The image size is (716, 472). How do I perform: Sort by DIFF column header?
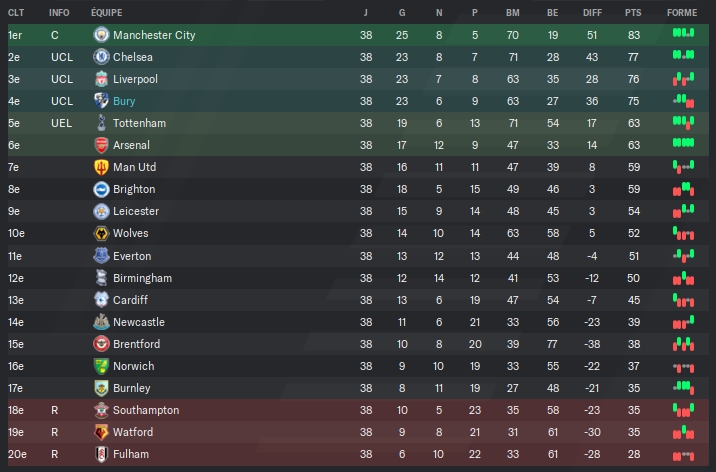[592, 13]
